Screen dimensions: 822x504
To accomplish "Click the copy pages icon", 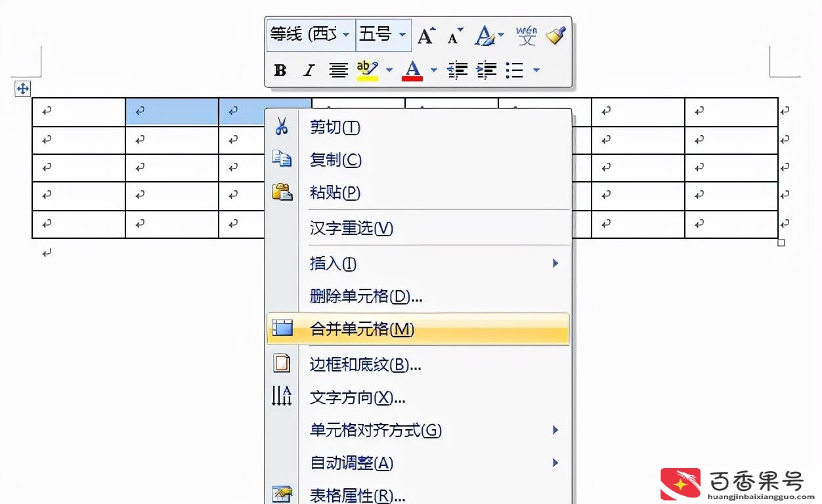I will pos(282,158).
